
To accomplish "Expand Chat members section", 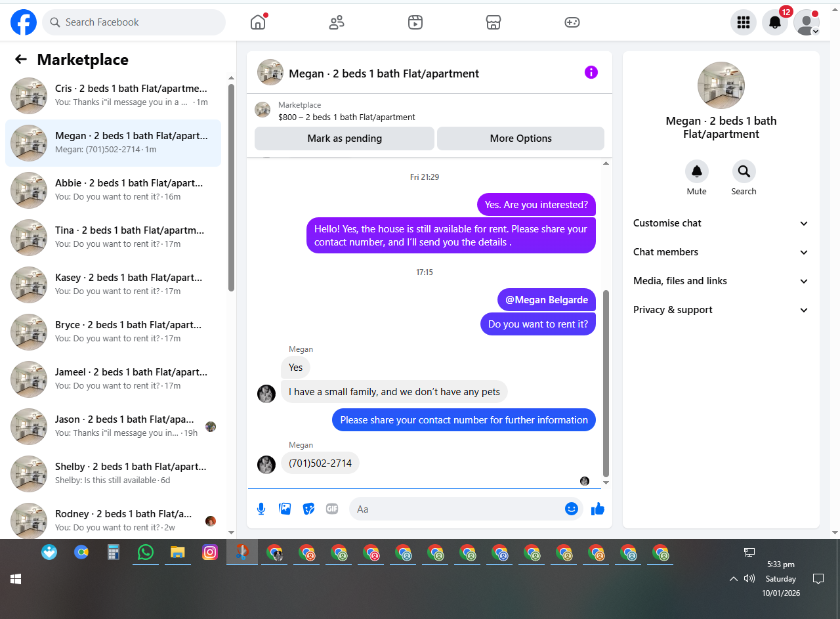I will [x=721, y=252].
